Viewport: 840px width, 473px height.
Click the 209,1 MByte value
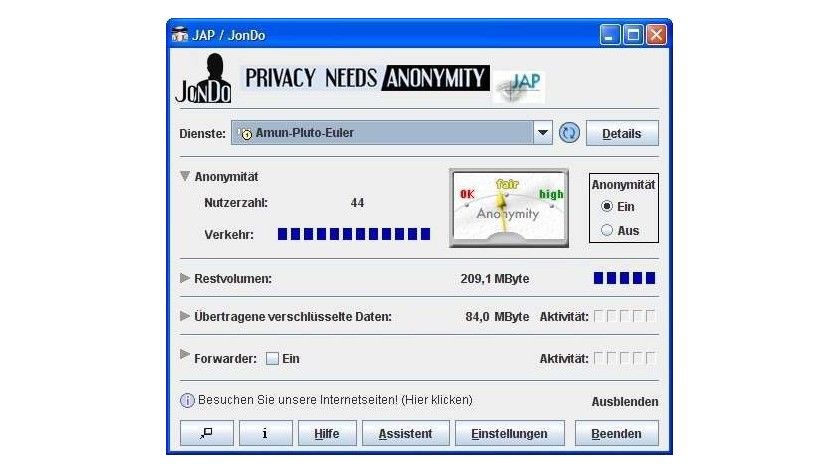tap(494, 279)
